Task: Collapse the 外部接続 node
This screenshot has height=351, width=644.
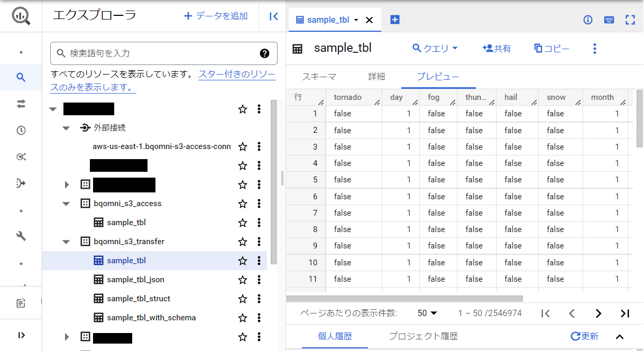Action: 66,128
